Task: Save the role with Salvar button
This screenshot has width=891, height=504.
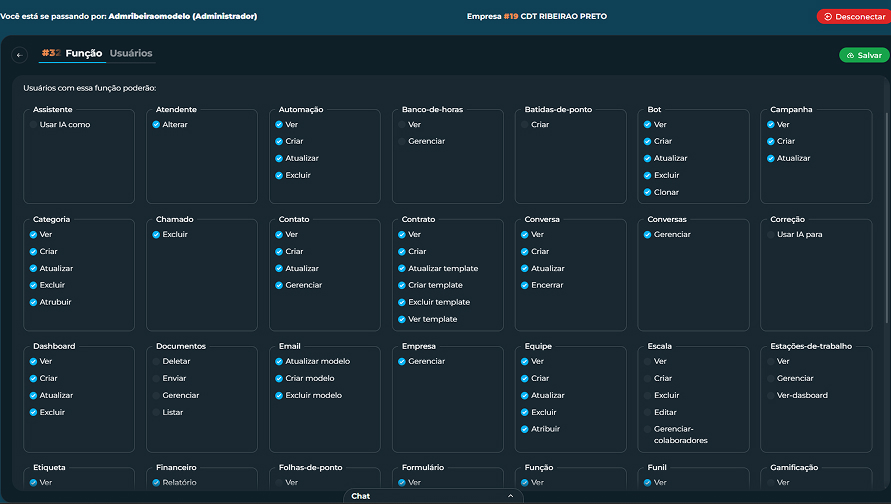Action: [x=864, y=55]
